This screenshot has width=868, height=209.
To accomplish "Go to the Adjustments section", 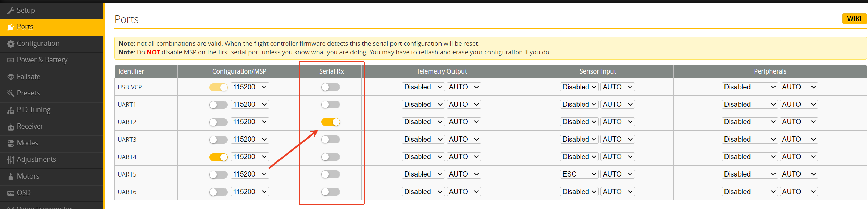I will click(36, 159).
